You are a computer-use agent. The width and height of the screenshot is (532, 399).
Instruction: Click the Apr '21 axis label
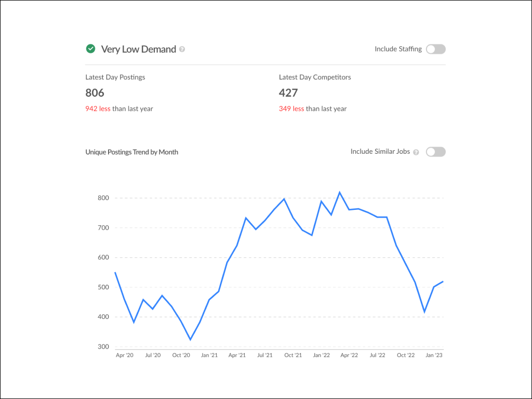pos(237,355)
